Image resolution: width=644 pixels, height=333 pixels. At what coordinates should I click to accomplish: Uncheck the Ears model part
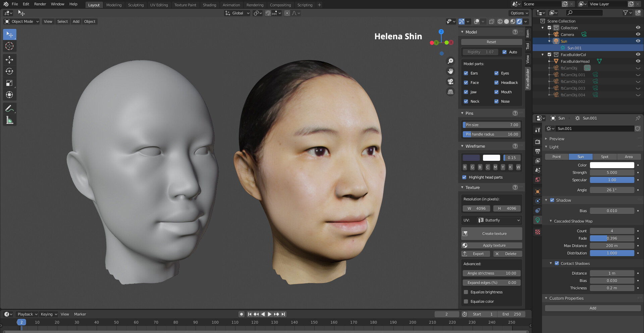click(466, 73)
